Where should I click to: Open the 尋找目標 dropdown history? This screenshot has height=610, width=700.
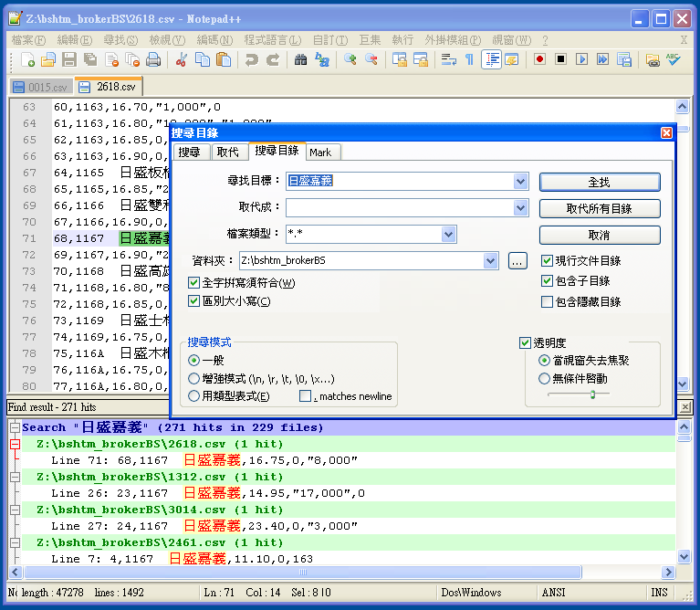point(520,182)
